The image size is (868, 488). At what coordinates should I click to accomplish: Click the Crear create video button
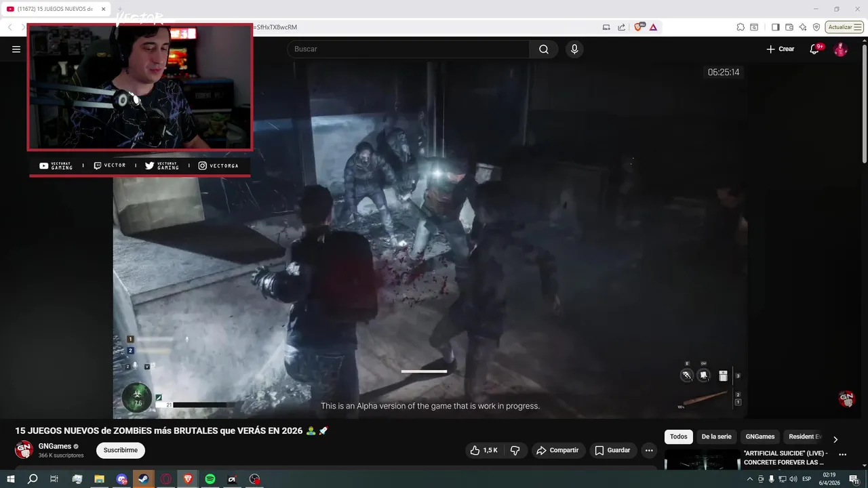(x=780, y=49)
